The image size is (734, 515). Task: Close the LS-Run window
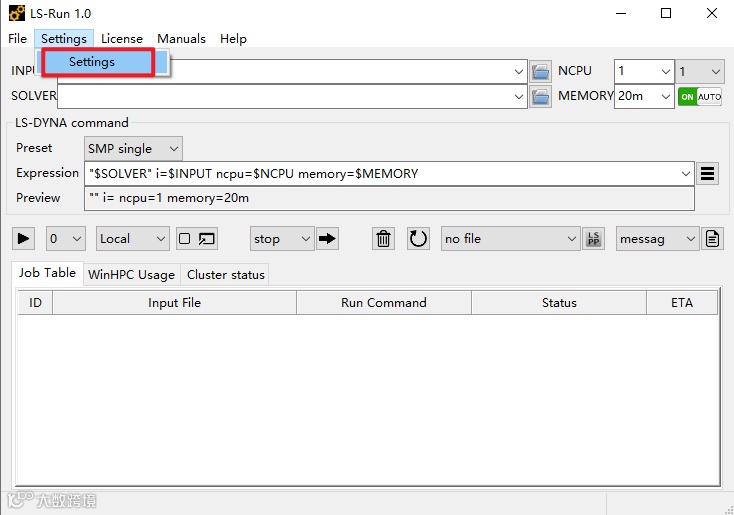click(x=712, y=13)
